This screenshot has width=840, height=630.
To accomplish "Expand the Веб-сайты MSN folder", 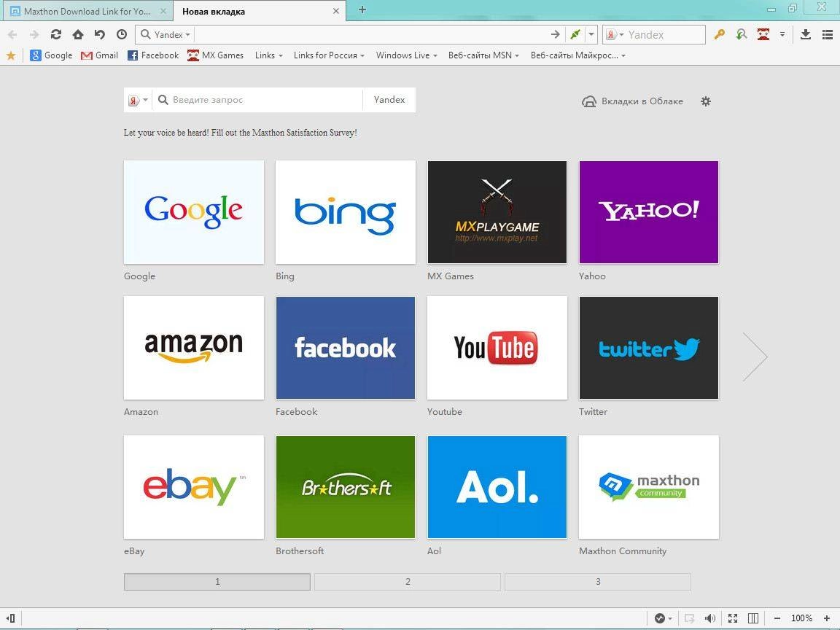I will coord(483,55).
